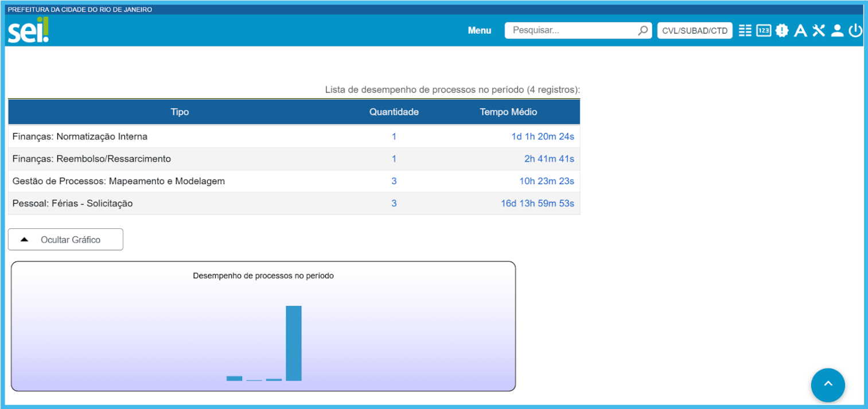The height and width of the screenshot is (409, 868).
Task: Open the alert badge notifications icon
Action: [782, 31]
